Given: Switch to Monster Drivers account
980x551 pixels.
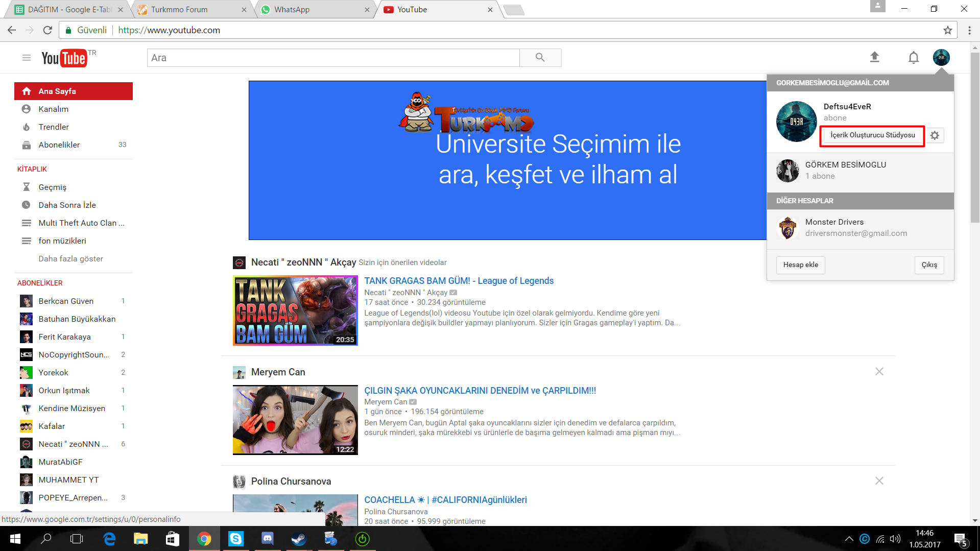Looking at the screenshot, I should pos(860,228).
